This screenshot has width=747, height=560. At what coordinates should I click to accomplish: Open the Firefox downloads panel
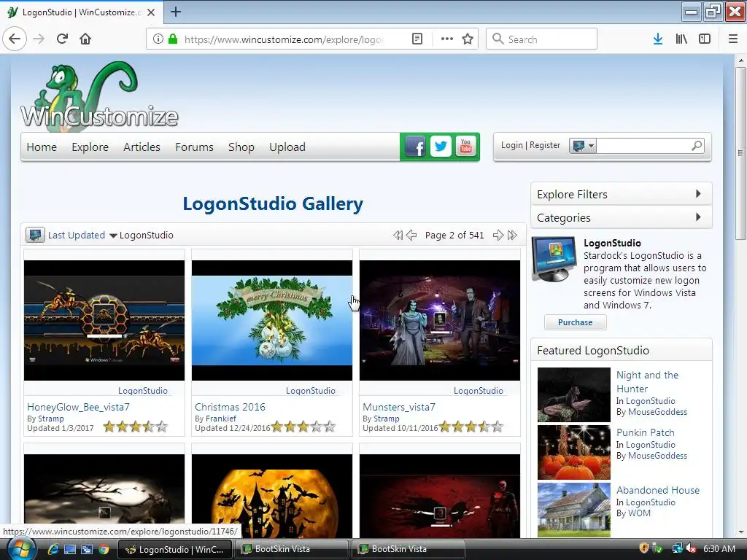click(658, 39)
